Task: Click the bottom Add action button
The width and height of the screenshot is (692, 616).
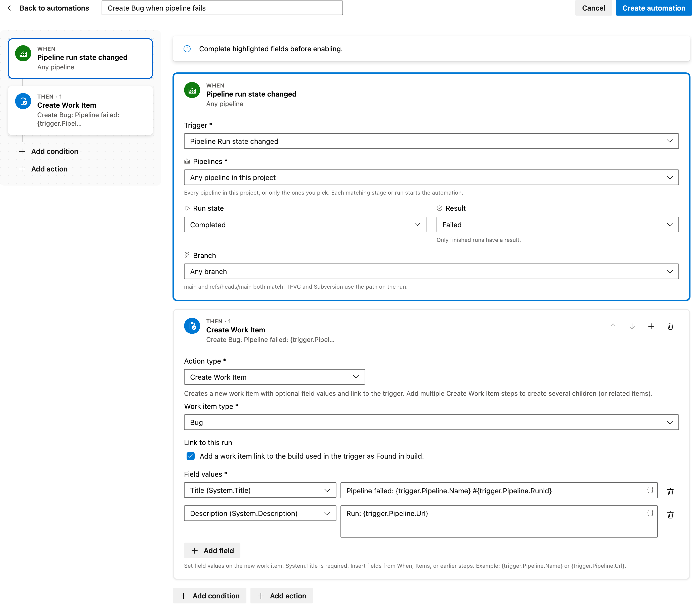Action: click(282, 596)
